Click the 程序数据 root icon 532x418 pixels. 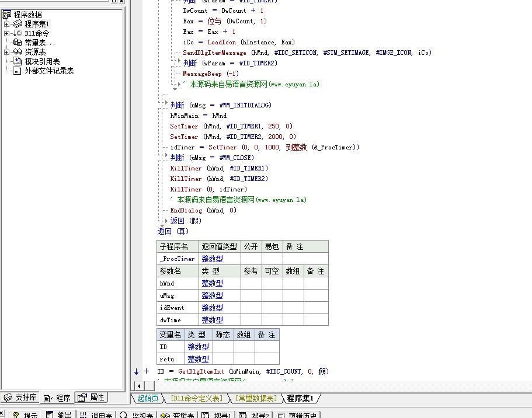coord(7,14)
